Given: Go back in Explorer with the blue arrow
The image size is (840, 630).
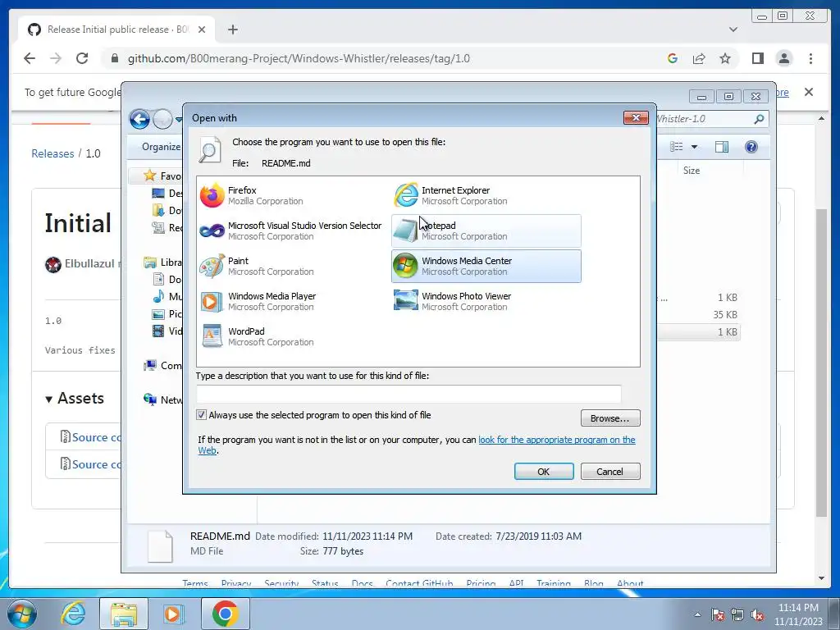Looking at the screenshot, I should [139, 119].
